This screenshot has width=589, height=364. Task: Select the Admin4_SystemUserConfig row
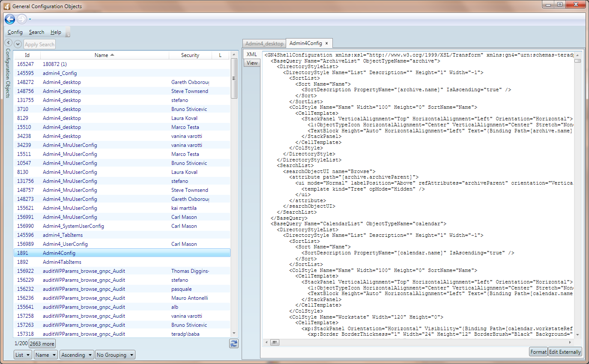[122, 226]
